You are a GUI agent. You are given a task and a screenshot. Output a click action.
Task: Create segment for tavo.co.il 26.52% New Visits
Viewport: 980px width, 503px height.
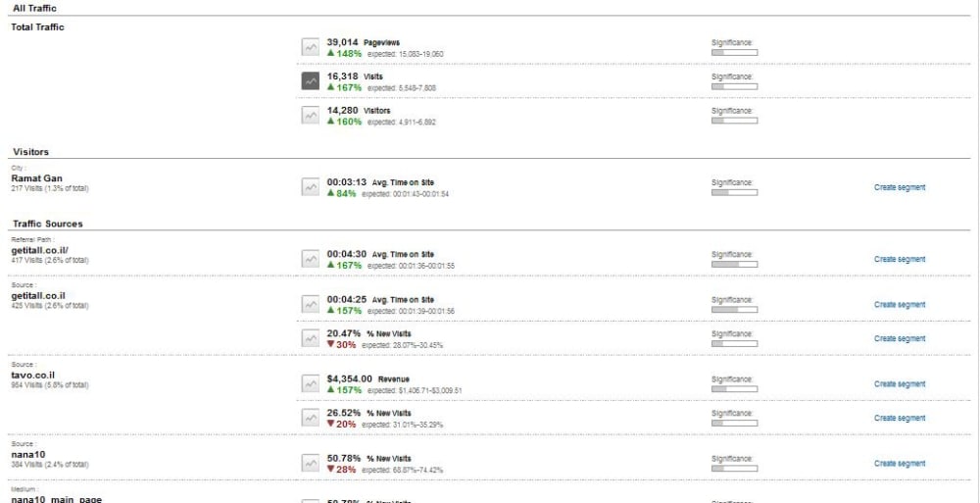coord(899,419)
